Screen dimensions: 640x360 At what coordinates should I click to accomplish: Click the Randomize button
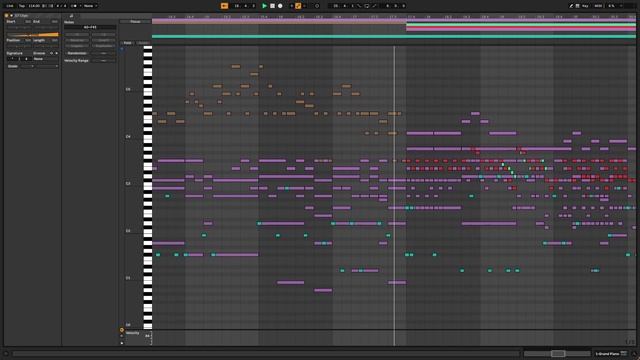click(x=77, y=53)
